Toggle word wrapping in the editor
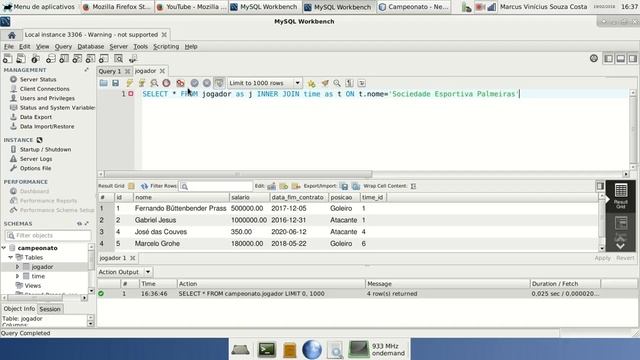This screenshot has width=640, height=360. coord(362,83)
